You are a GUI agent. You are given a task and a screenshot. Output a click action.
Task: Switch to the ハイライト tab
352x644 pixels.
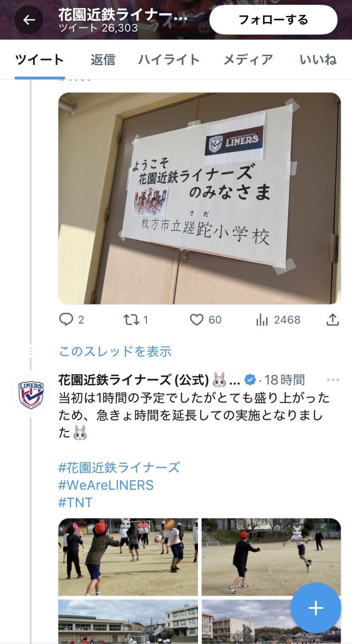pyautogui.click(x=169, y=59)
